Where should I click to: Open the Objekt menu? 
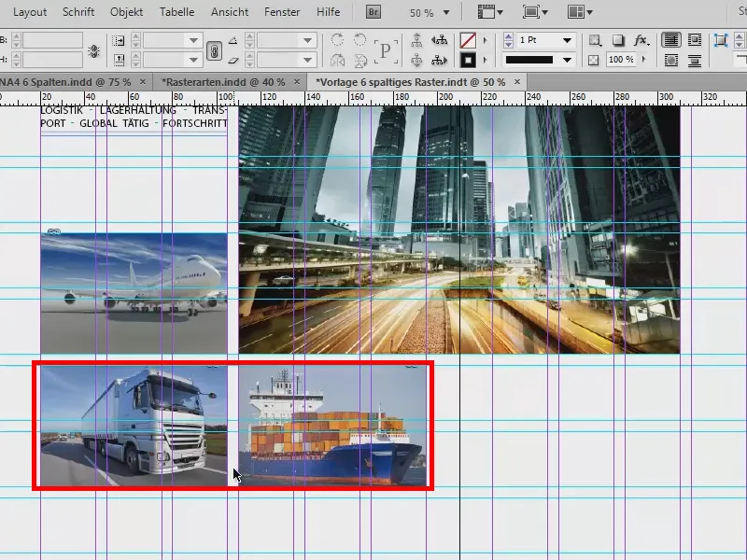click(126, 12)
